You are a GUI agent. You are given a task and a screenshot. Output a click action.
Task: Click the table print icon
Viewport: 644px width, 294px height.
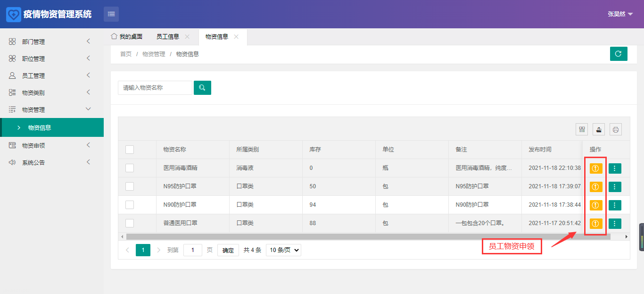(x=616, y=129)
